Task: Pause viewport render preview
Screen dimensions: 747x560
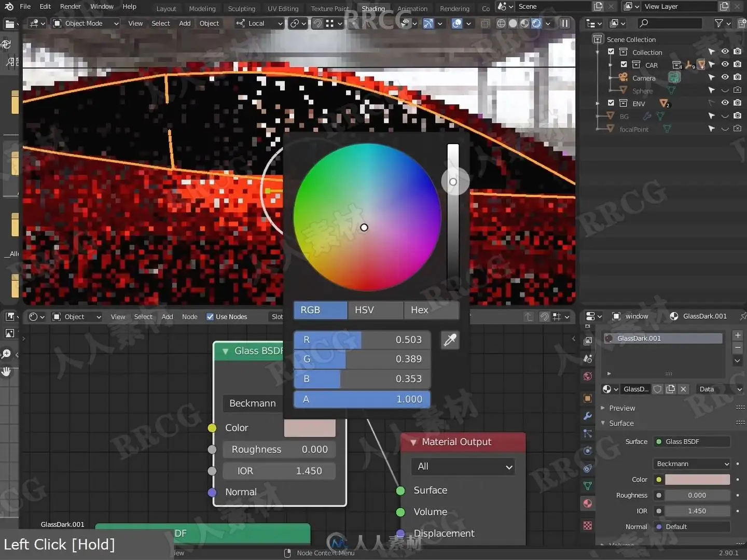Action: (x=565, y=23)
